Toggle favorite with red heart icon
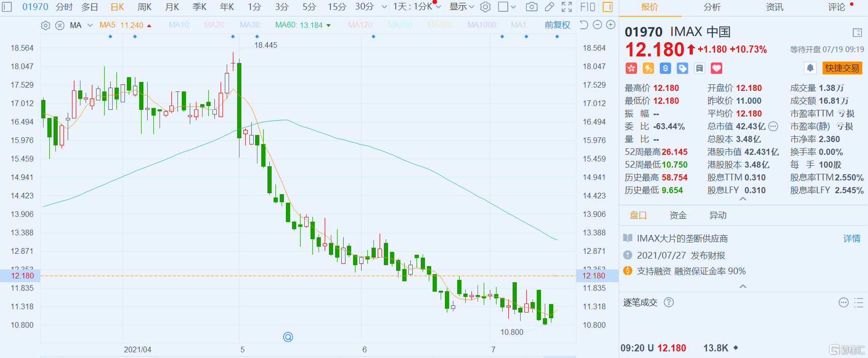Image resolution: width=868 pixels, height=358 pixels. 717,68
